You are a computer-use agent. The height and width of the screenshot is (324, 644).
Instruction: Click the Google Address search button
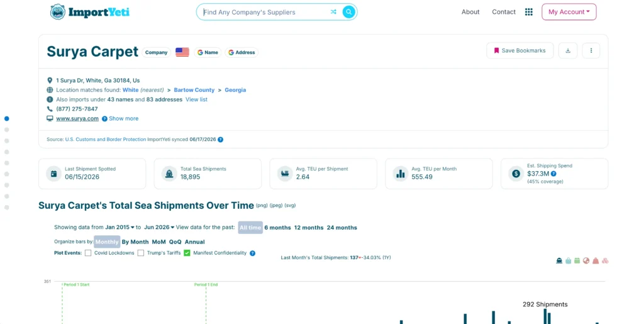241,53
